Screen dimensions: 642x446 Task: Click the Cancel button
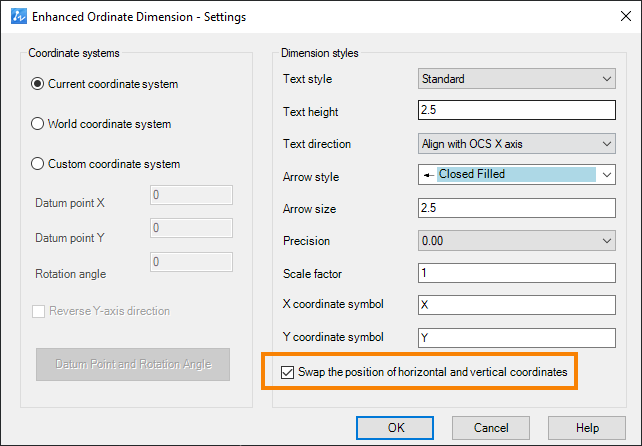(x=491, y=428)
